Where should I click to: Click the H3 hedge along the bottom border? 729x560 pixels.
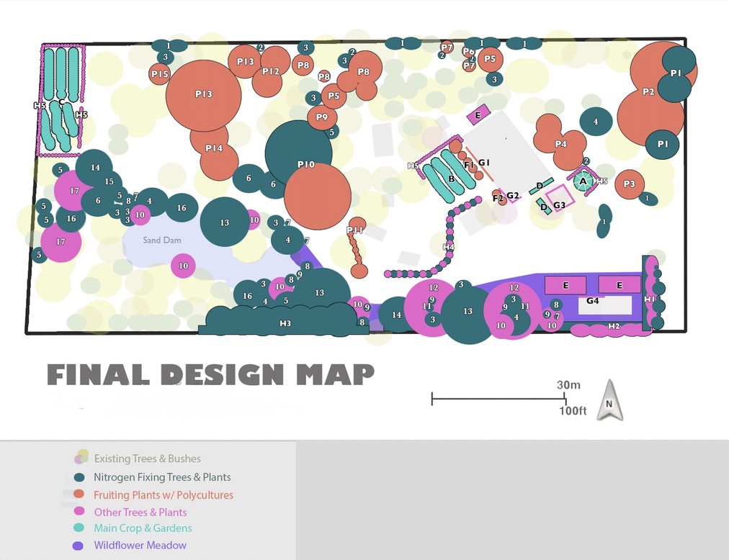click(285, 323)
